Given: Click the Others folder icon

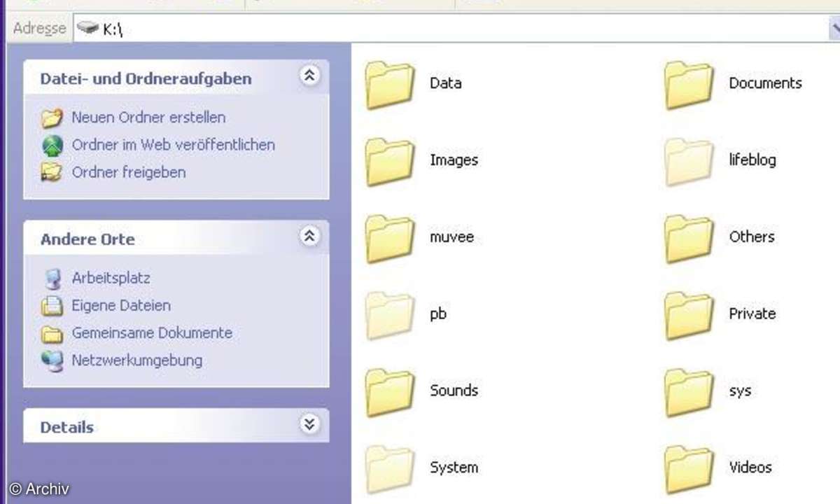Looking at the screenshot, I should 689,239.
